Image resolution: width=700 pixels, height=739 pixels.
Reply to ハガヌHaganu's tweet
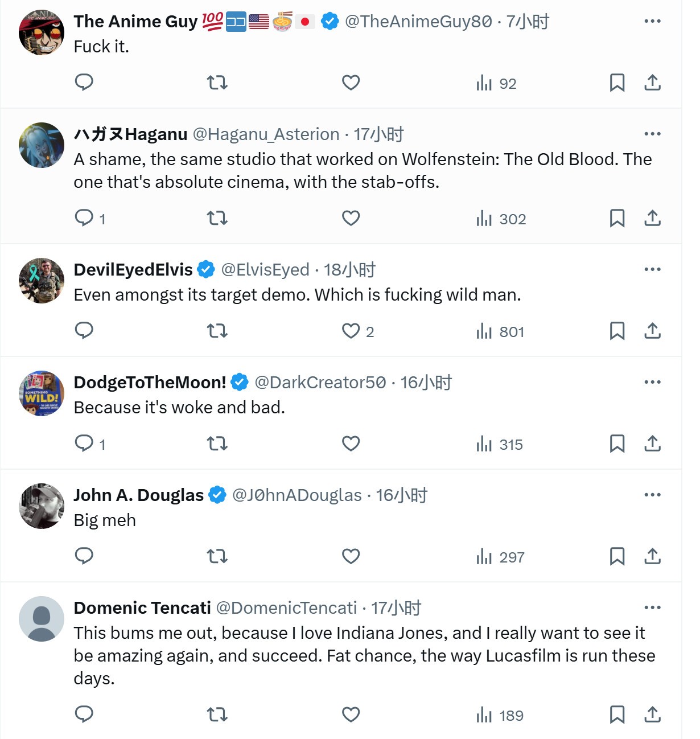(84, 218)
